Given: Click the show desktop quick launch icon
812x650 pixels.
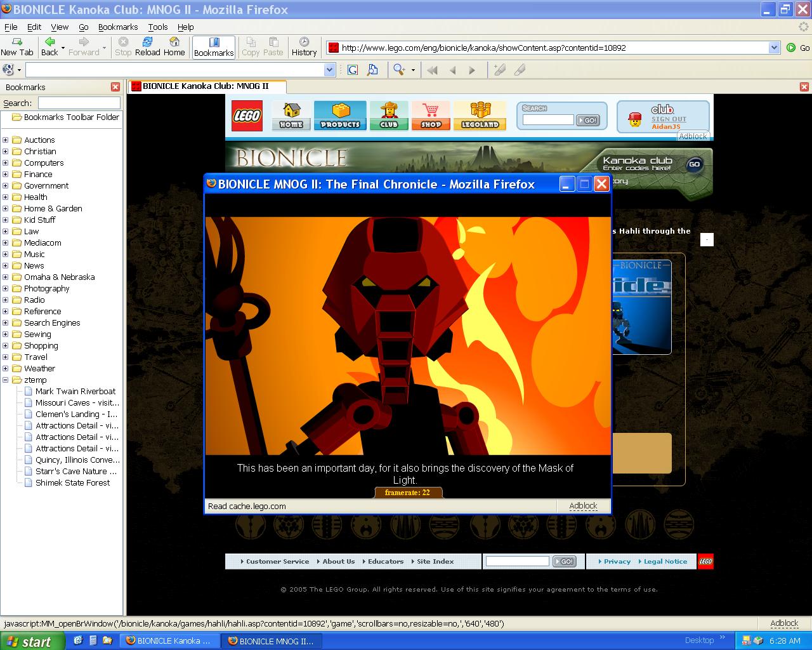Looking at the screenshot, I should click(x=78, y=640).
